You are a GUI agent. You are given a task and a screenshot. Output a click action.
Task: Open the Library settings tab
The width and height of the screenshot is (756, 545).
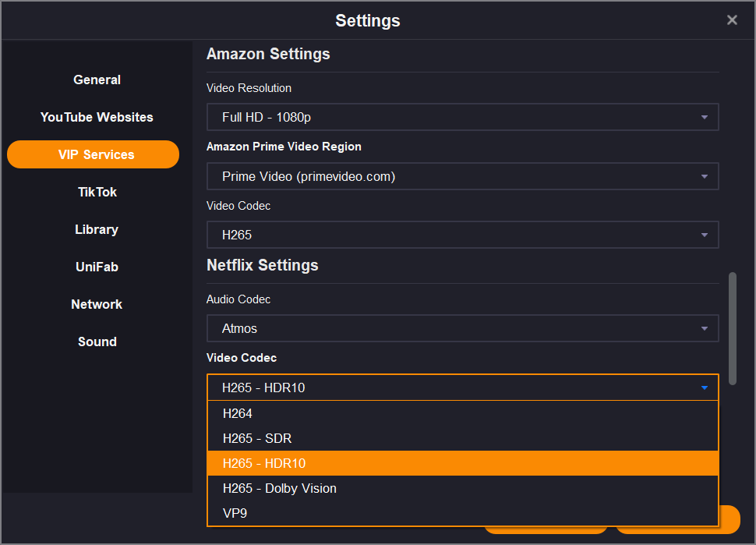coord(97,229)
